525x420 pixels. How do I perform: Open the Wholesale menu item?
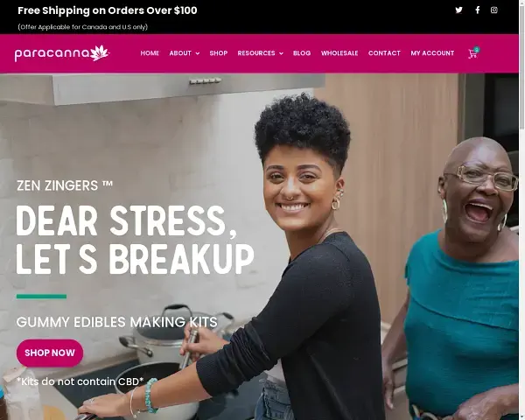point(339,53)
